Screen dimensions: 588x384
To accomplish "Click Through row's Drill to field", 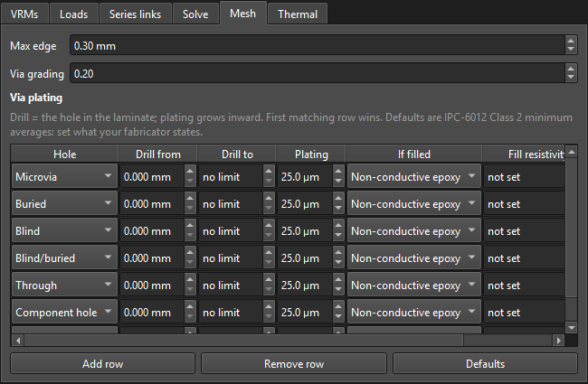I will [x=231, y=286].
